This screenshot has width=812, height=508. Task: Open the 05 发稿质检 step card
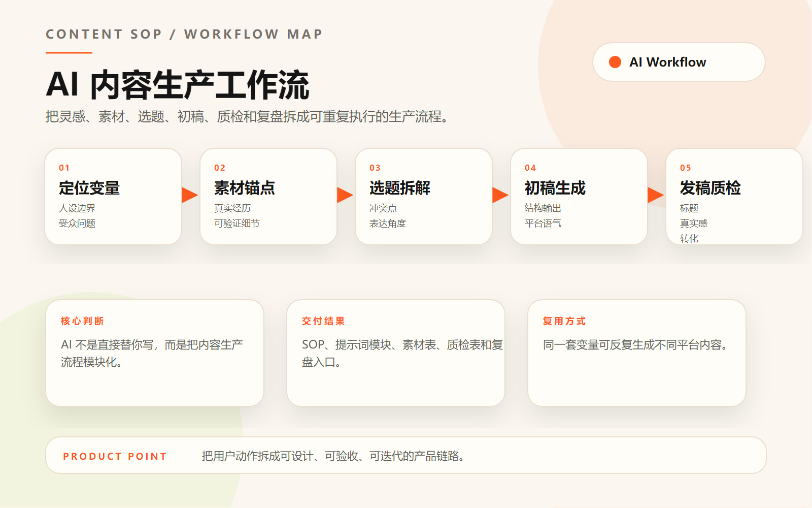(x=734, y=197)
